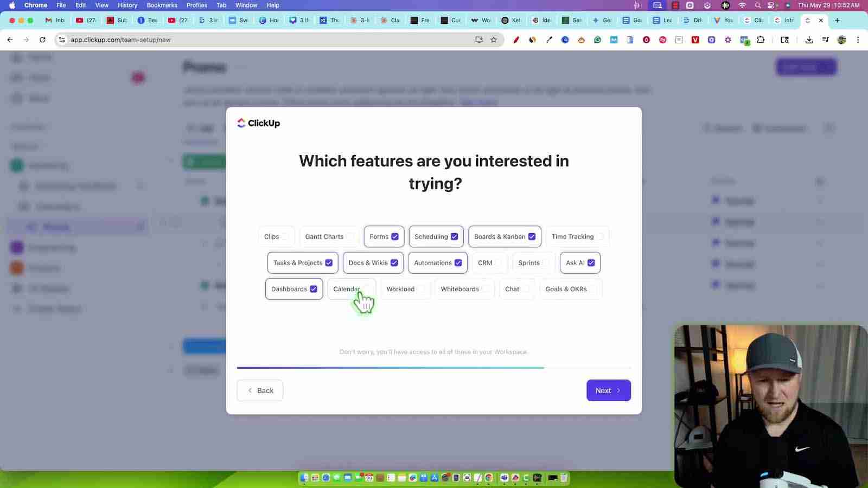Viewport: 868px width, 488px height.
Task: Open Chrome three-dot menu
Action: click(x=858, y=40)
